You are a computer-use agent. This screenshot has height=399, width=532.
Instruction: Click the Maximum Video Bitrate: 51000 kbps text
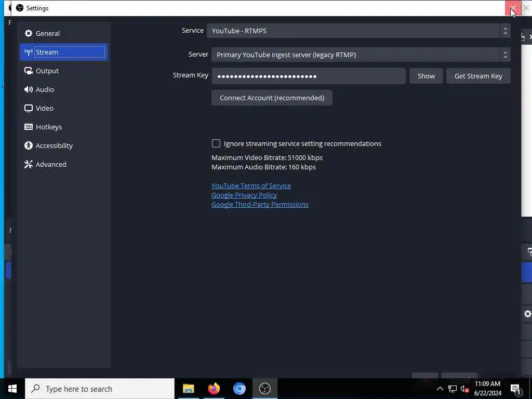267,157
